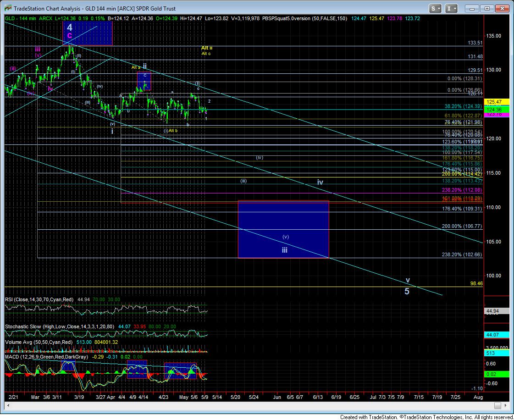This screenshot has height=420, width=514.
Task: Click the Hi=124.47 status value
Action: point(190,18)
